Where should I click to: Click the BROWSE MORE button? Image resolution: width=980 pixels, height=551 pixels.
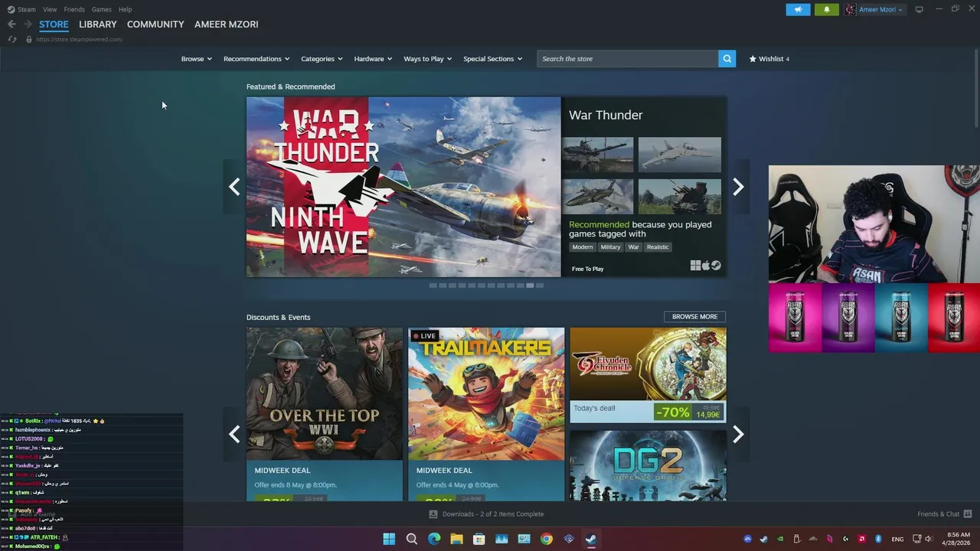click(694, 317)
